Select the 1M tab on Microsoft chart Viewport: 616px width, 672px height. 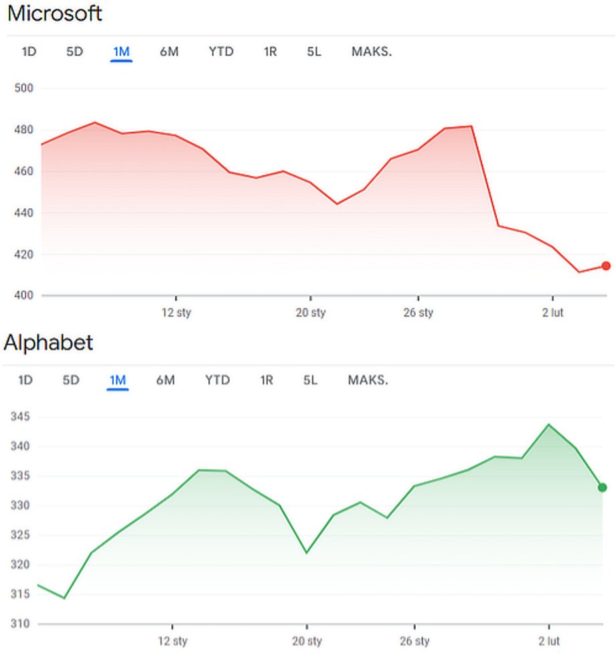pyautogui.click(x=121, y=52)
